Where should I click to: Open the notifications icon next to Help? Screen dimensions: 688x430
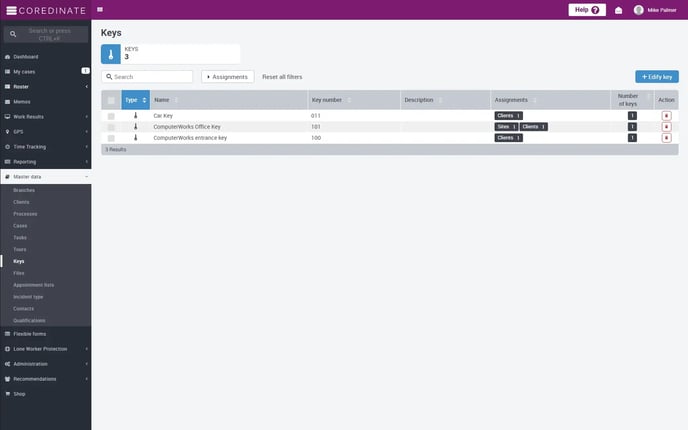(618, 10)
